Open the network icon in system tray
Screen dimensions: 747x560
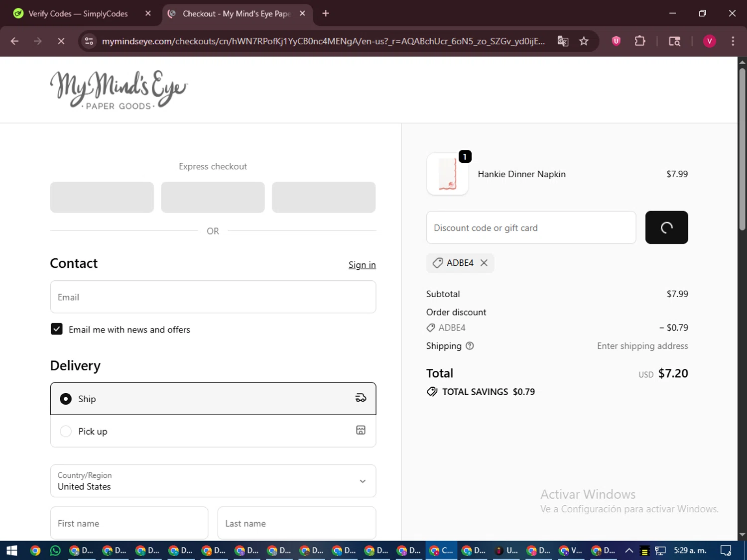tap(660, 551)
